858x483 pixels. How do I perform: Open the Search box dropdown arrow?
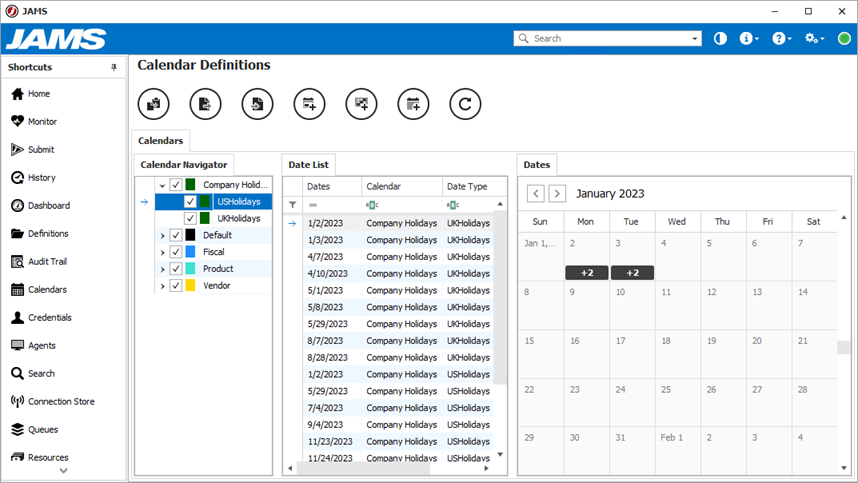(694, 38)
